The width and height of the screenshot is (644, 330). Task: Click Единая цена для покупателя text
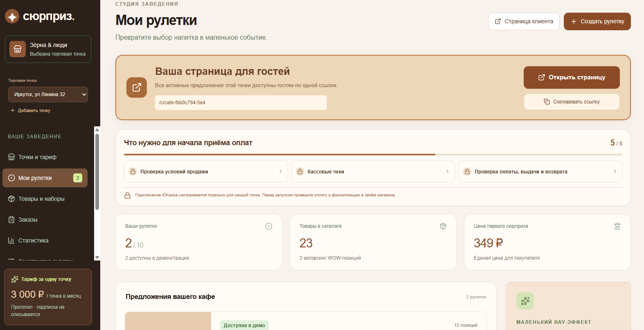507,258
